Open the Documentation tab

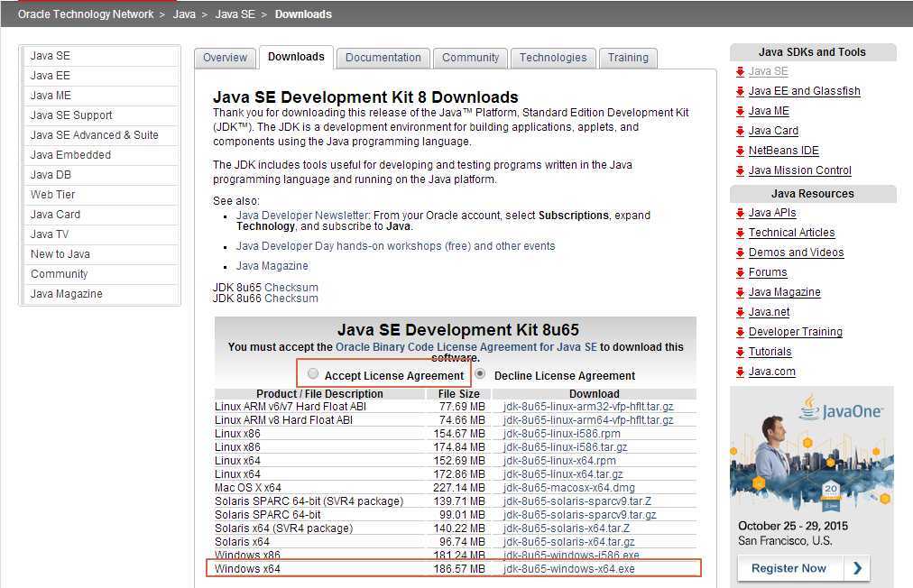[383, 58]
